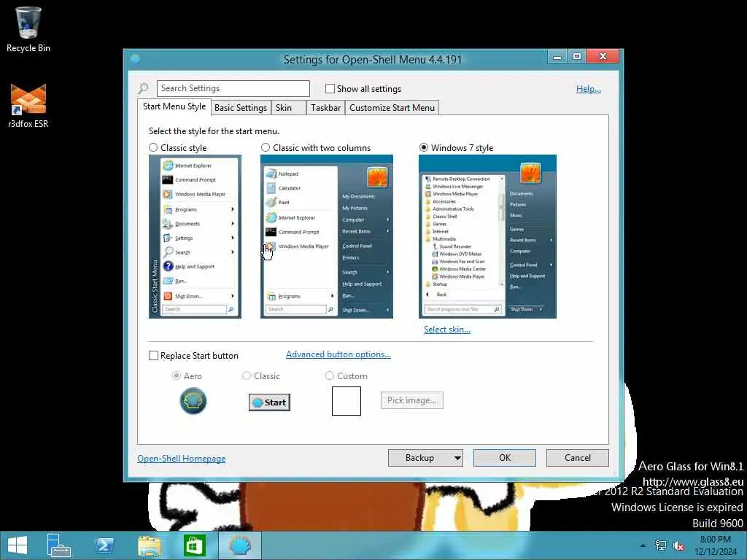Click the Windows Start button on taskbar
Viewport: 747px width, 560px height.
(18, 545)
